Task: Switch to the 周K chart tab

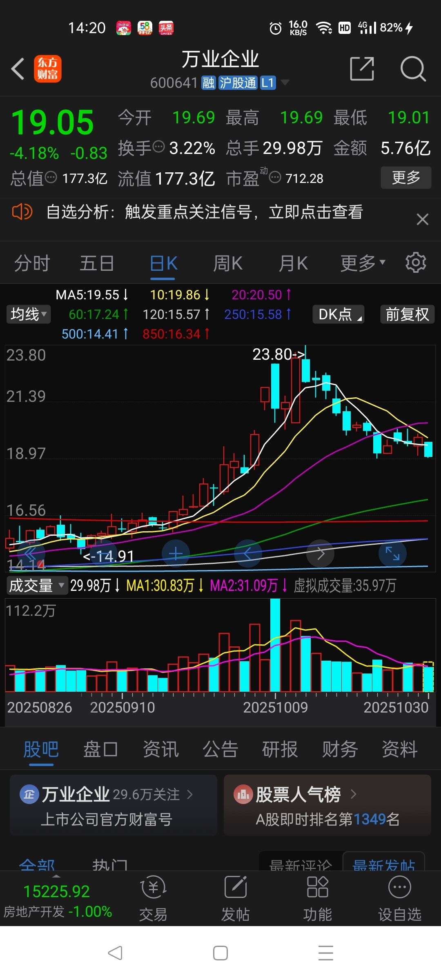Action: [x=228, y=263]
